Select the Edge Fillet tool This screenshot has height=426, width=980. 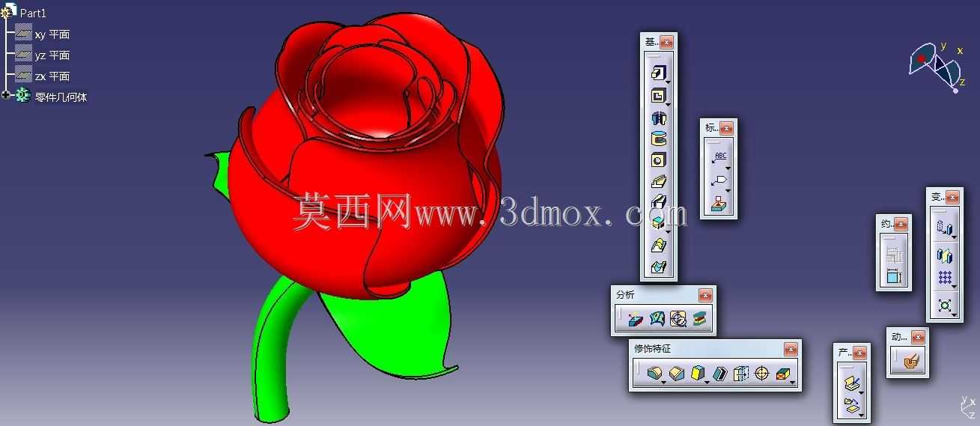[x=654, y=373]
